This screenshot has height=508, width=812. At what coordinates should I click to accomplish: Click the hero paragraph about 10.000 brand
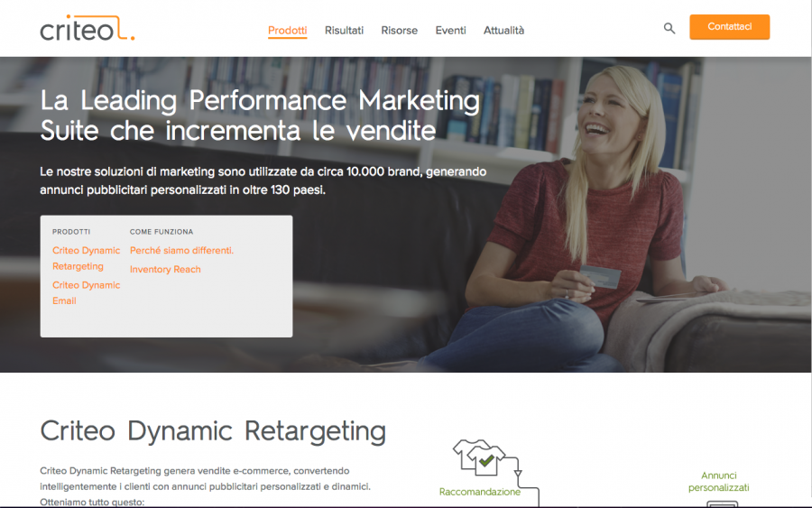click(263, 180)
